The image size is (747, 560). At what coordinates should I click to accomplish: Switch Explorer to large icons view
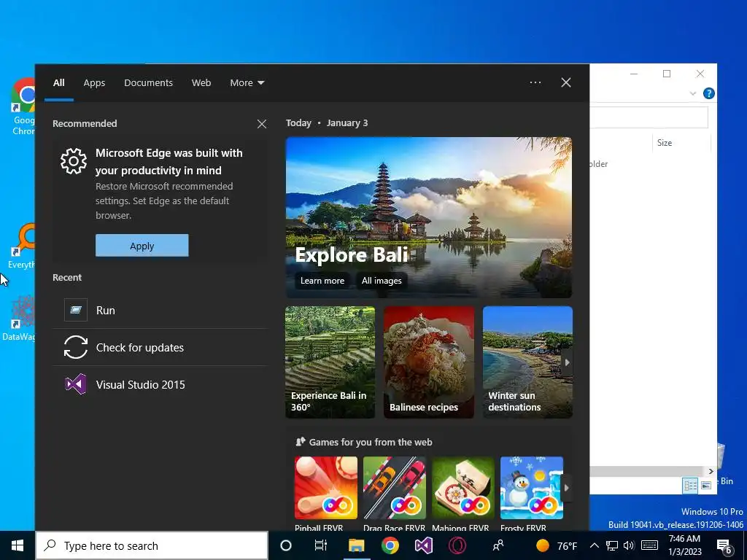[706, 485]
